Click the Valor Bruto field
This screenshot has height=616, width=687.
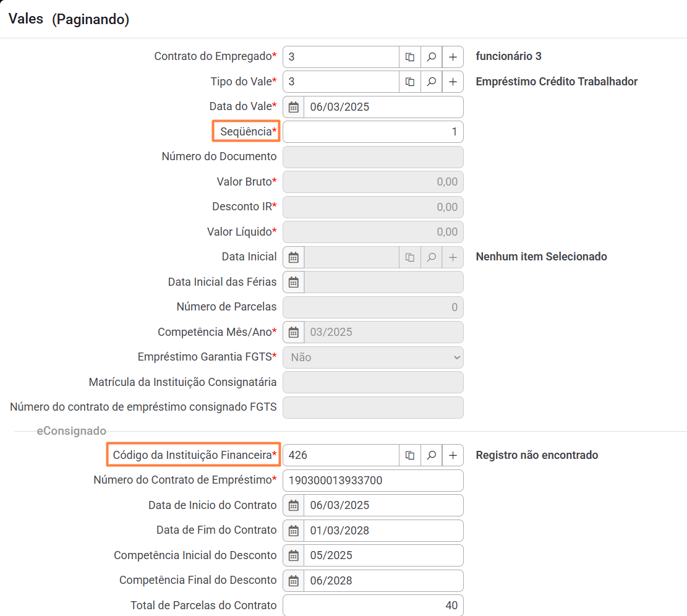(373, 182)
